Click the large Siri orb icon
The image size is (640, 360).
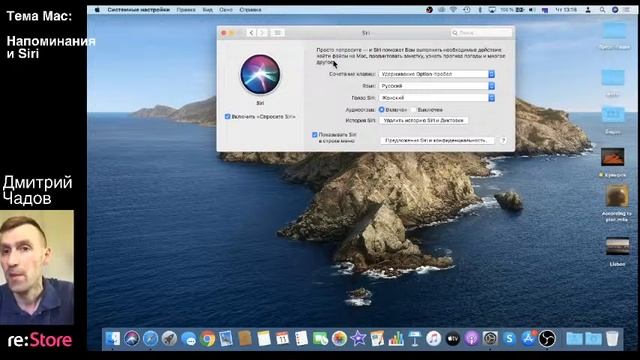260,74
